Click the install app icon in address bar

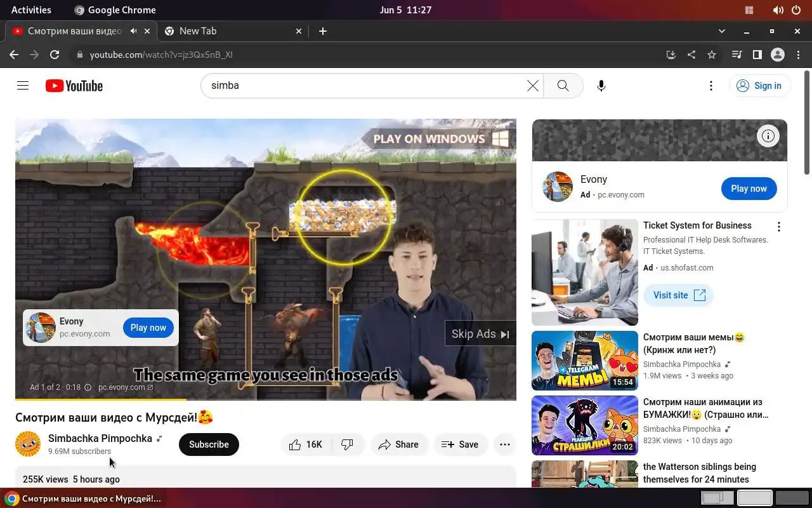click(x=671, y=55)
